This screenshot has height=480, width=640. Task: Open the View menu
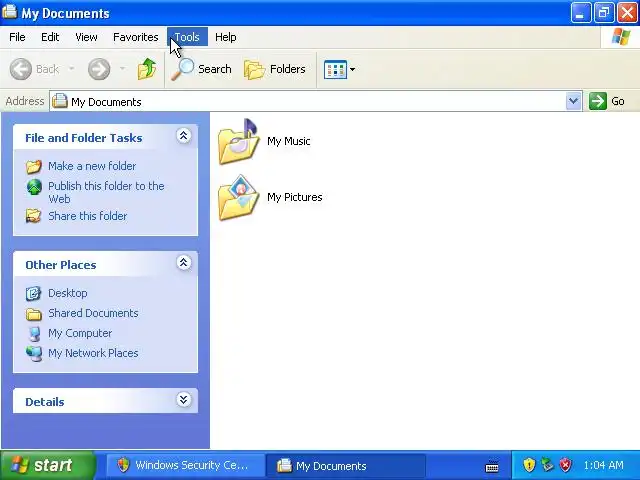pyautogui.click(x=86, y=37)
